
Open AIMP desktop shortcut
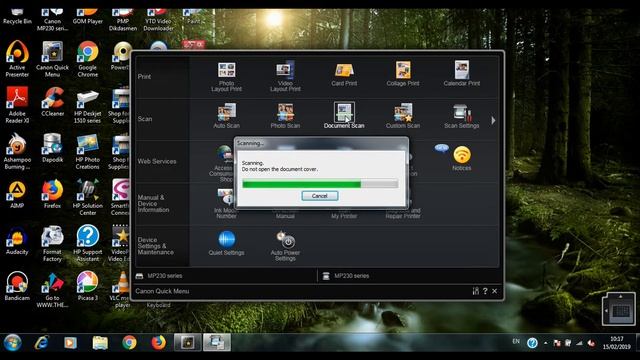(17, 194)
